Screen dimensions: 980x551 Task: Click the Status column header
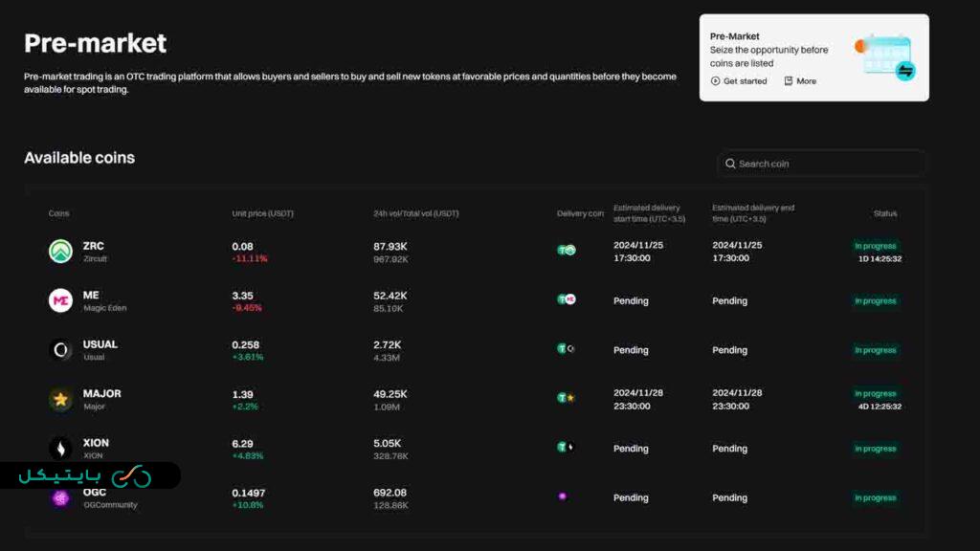point(884,213)
